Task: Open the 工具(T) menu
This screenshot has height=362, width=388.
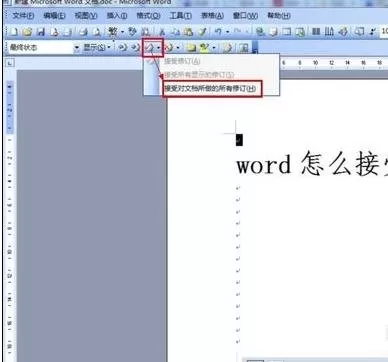Action: tap(181, 16)
